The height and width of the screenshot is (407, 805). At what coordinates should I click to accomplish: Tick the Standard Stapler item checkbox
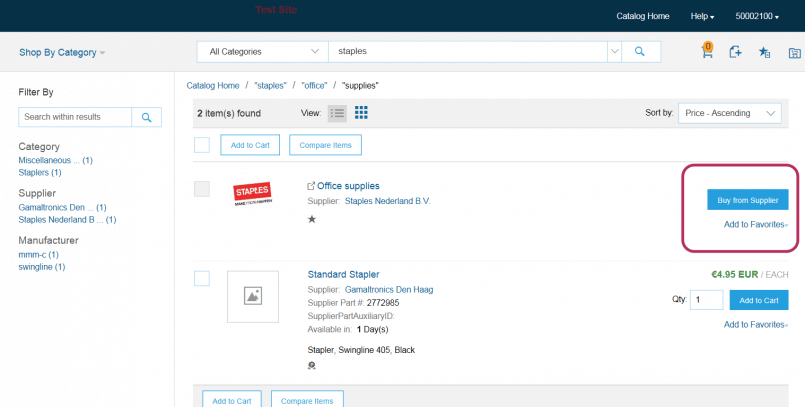pos(202,278)
